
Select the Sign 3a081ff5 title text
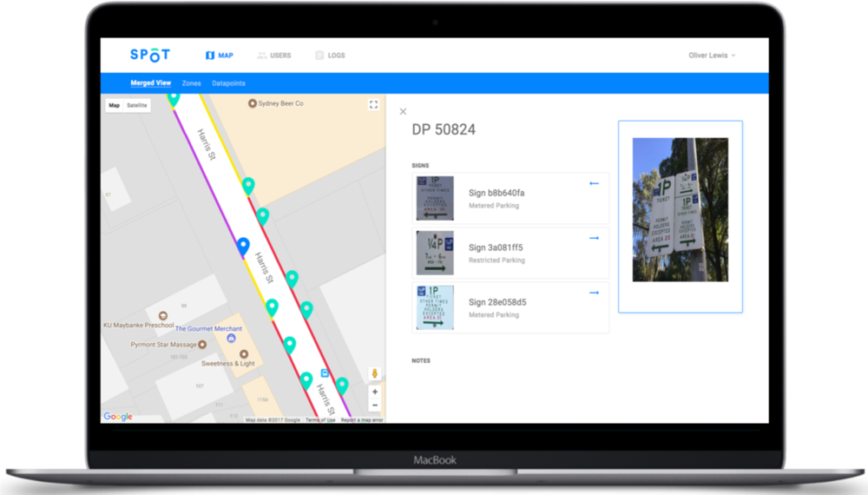[496, 247]
